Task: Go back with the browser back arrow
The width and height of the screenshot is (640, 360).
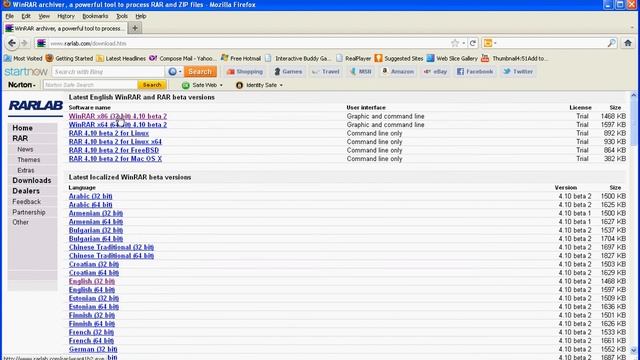Action: click(x=12, y=43)
